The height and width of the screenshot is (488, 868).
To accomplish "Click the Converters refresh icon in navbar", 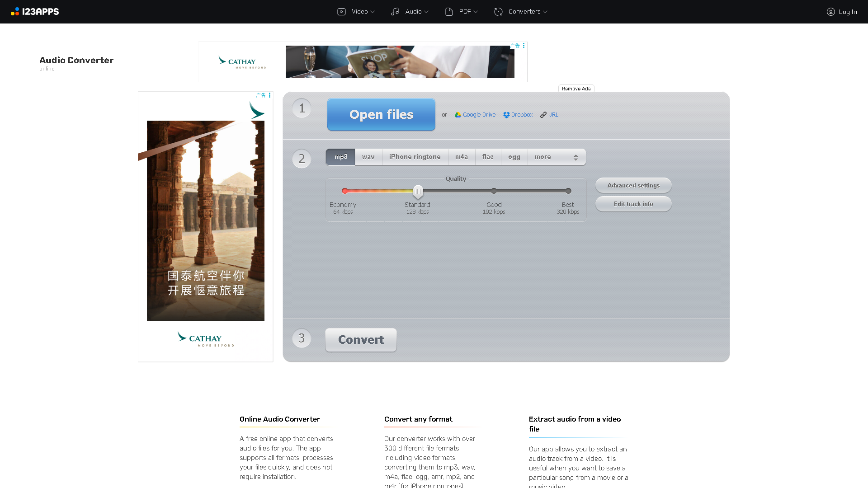I will [x=498, y=11].
